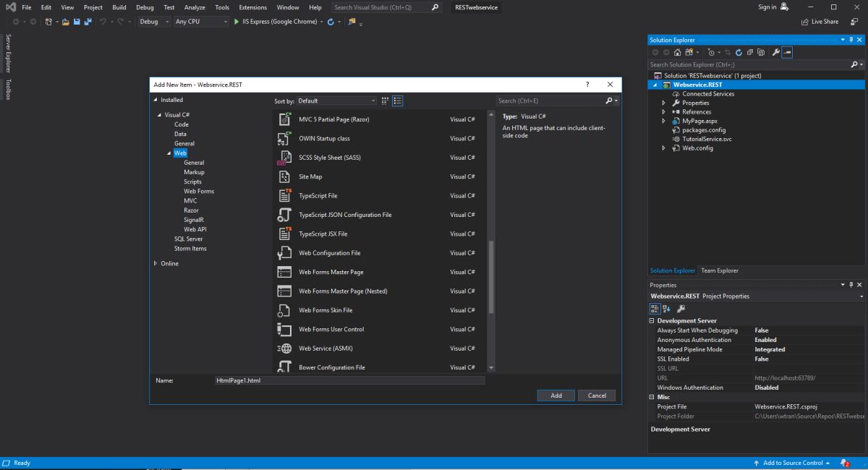Start IIS Express with the green play icon
Screen dimensions: 868x470
click(x=237, y=22)
